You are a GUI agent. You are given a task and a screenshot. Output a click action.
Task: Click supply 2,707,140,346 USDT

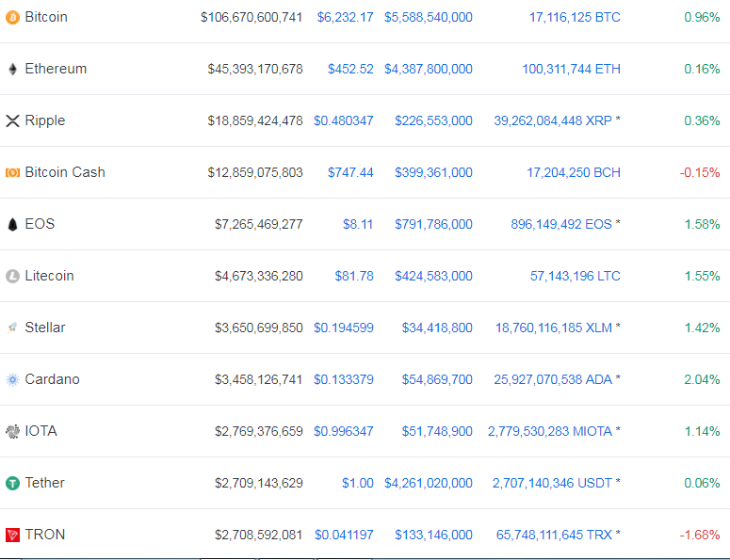point(552,483)
